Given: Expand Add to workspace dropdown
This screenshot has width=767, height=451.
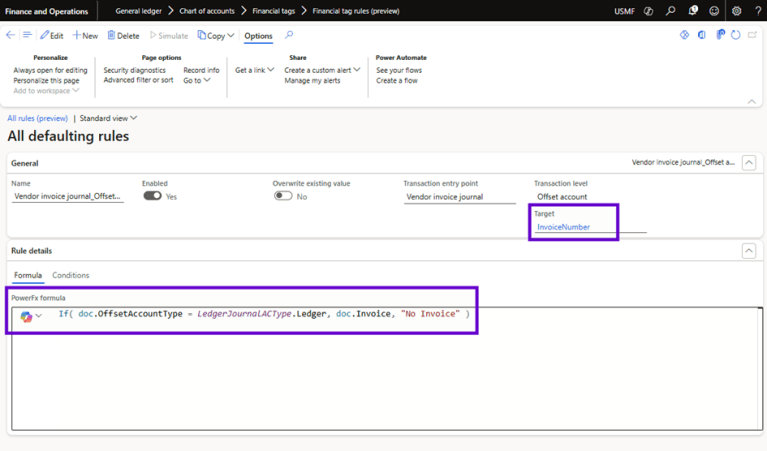Looking at the screenshot, I should point(46,90).
